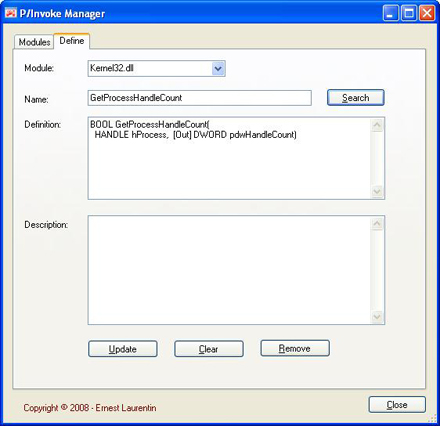Maximize the P/Invoke Manager window
The image size is (440, 426).
coord(409,14)
